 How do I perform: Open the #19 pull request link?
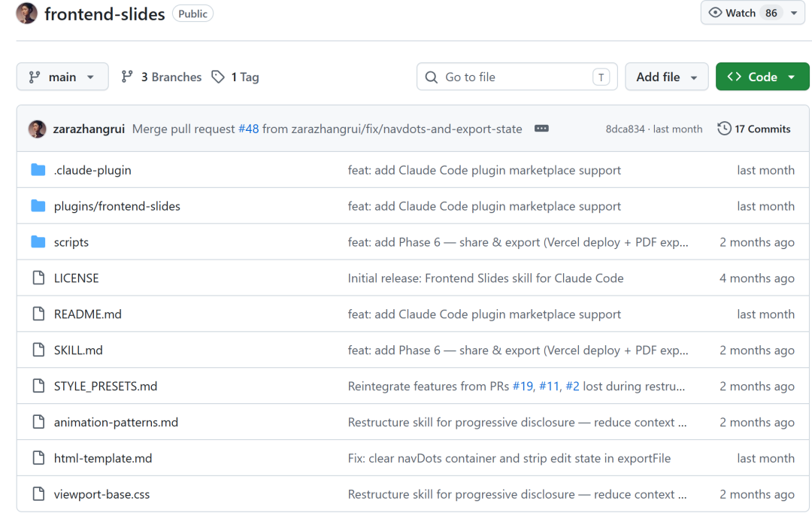coord(523,386)
